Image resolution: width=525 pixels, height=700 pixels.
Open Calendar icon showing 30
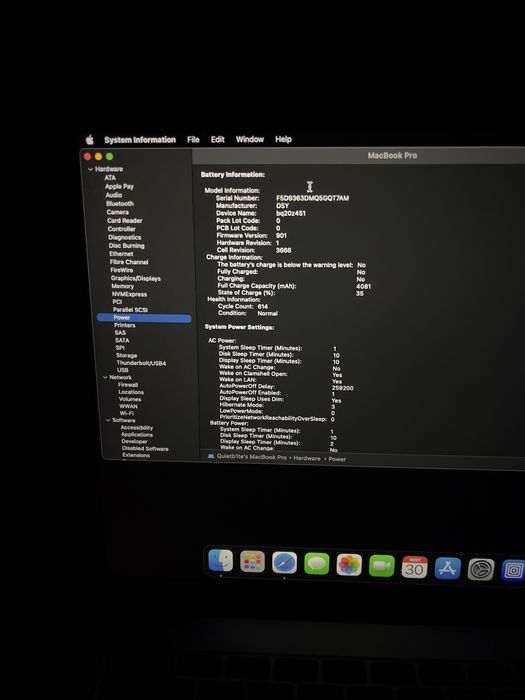(415, 567)
